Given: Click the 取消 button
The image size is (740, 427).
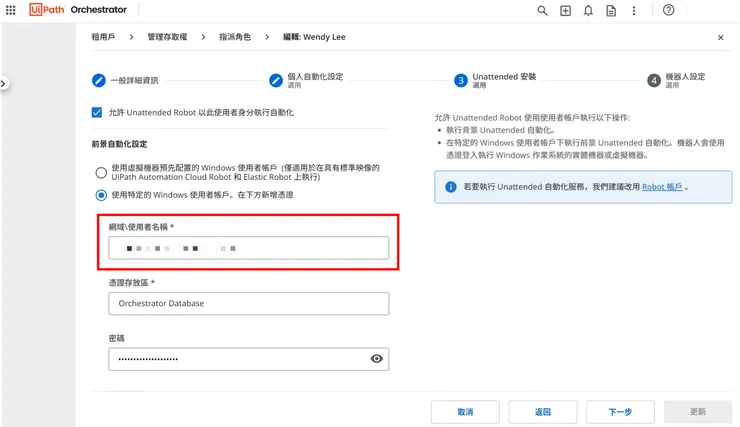Looking at the screenshot, I should pyautogui.click(x=465, y=412).
